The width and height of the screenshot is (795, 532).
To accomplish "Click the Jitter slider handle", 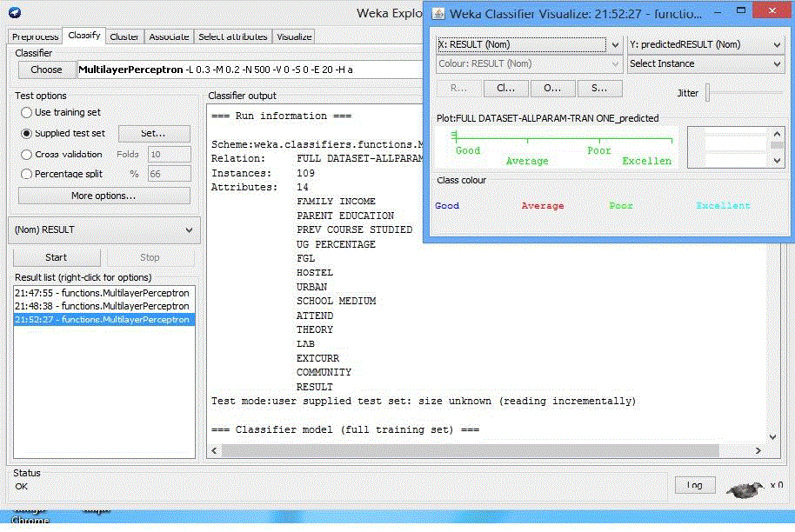I will pos(708,93).
